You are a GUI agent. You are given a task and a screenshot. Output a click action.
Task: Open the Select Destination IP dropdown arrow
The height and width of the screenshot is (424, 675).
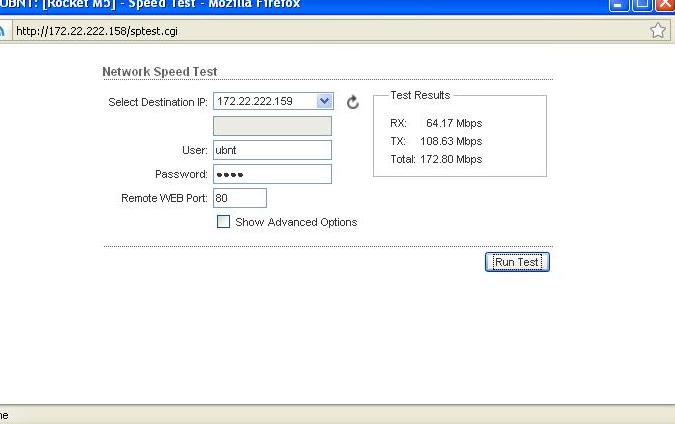pyautogui.click(x=323, y=102)
